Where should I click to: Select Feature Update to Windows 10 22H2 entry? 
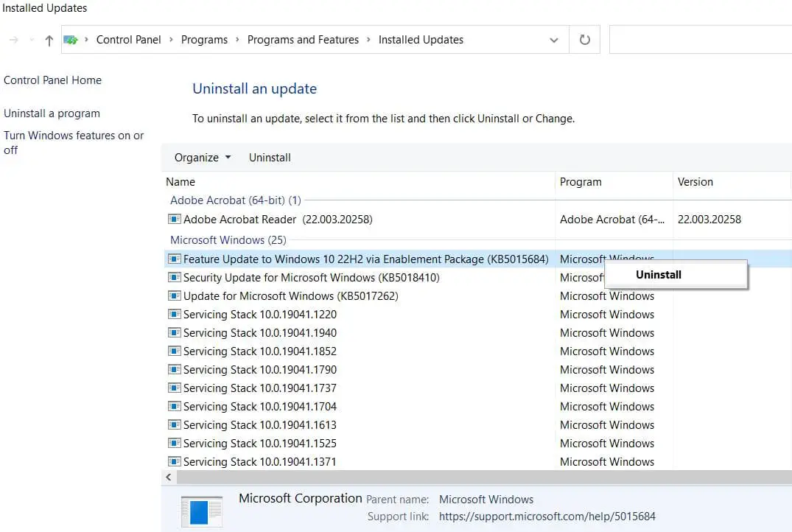(x=365, y=259)
